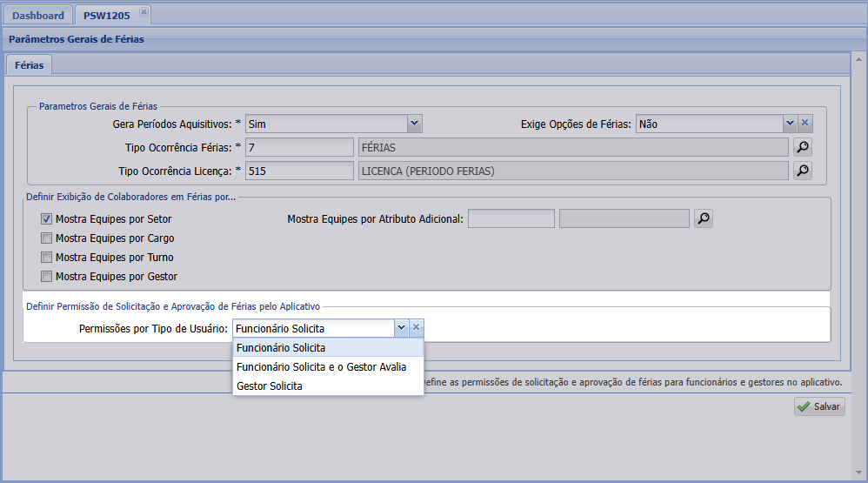Viewport: 868px width, 483px height.
Task: Select the Gestor Solicita option
Action: [270, 386]
